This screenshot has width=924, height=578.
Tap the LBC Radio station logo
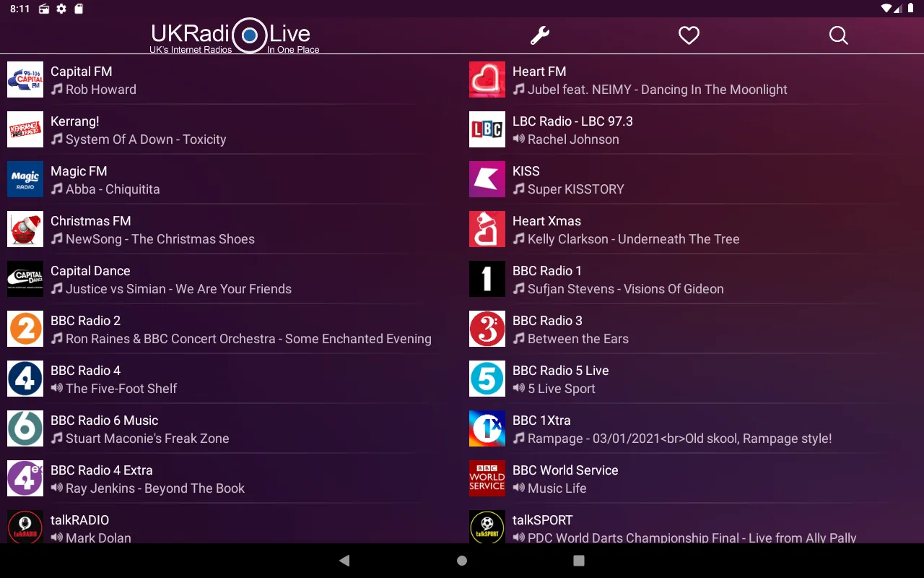pos(487,129)
